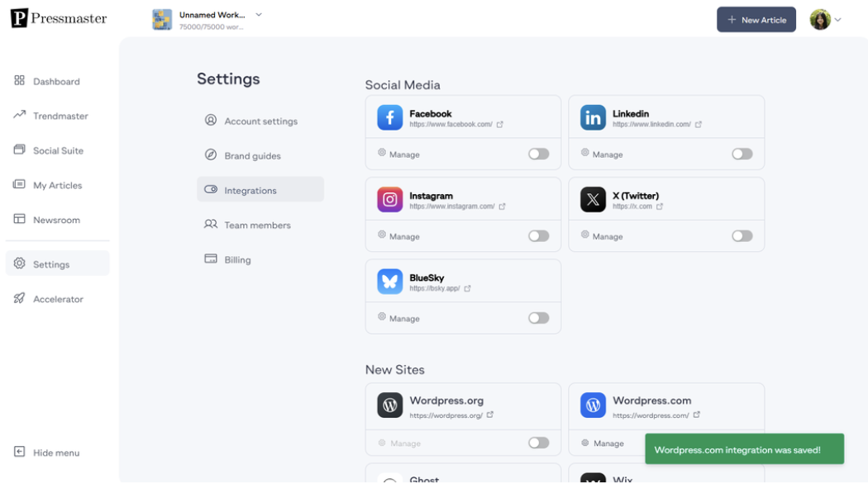Viewport: 868px width, 484px height.
Task: Click the Wordpress.com card title
Action: 652,401
